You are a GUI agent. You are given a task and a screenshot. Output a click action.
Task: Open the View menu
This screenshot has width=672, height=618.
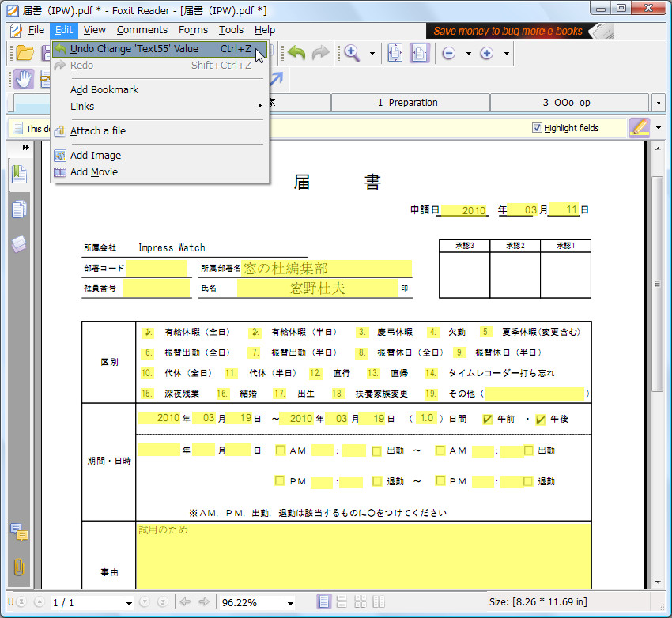coord(94,30)
